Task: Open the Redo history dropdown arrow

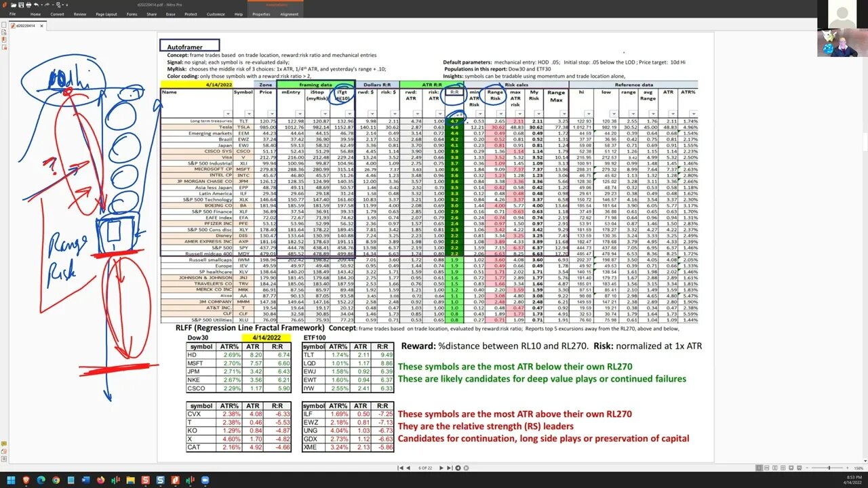Action: point(53,5)
